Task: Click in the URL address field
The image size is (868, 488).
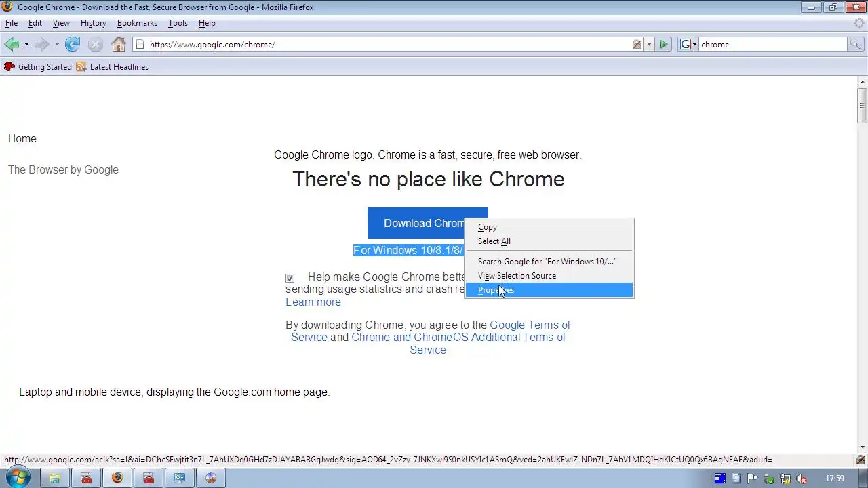Action: pos(387,45)
